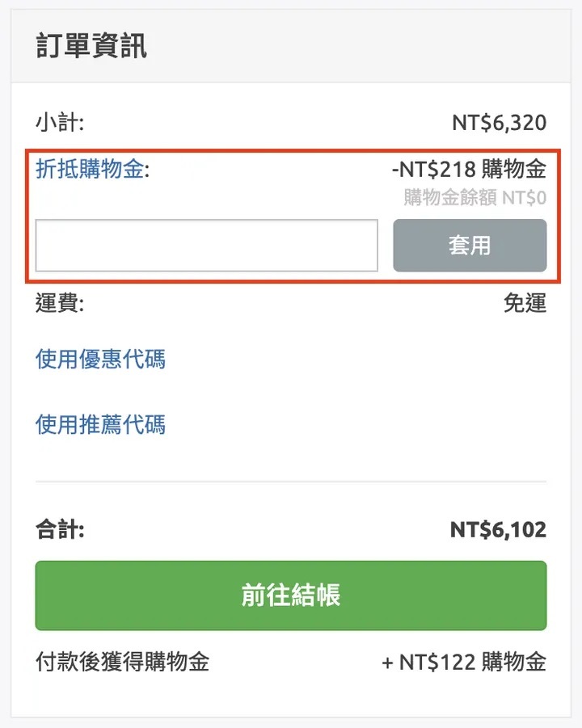This screenshot has height=728, width=582.
Task: Select the bold 合計 label
Action: coord(60,530)
